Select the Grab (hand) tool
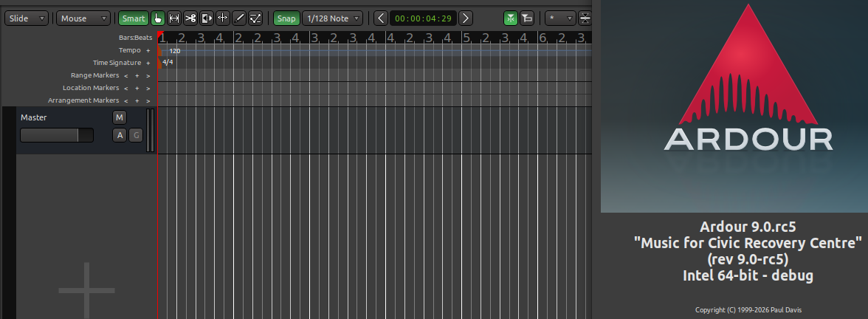The width and height of the screenshot is (868, 319). (158, 18)
